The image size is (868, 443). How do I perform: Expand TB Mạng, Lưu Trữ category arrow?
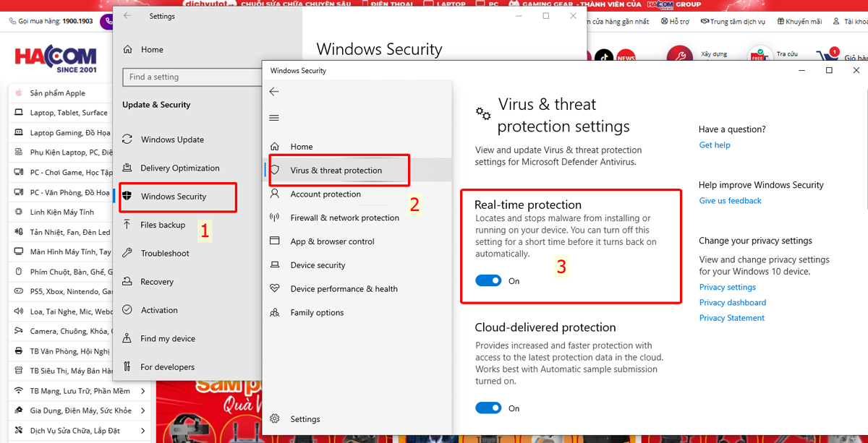pyautogui.click(x=143, y=391)
